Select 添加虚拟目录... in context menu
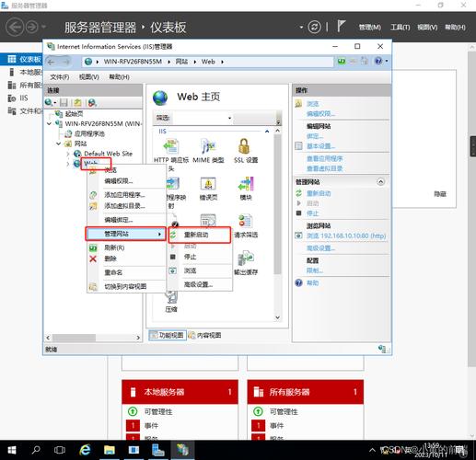Image resolution: width=476 pixels, height=460 pixels. pyautogui.click(x=126, y=206)
